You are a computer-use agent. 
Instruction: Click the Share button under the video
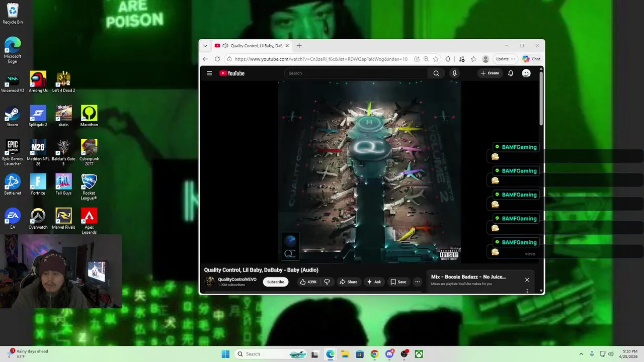point(348,282)
